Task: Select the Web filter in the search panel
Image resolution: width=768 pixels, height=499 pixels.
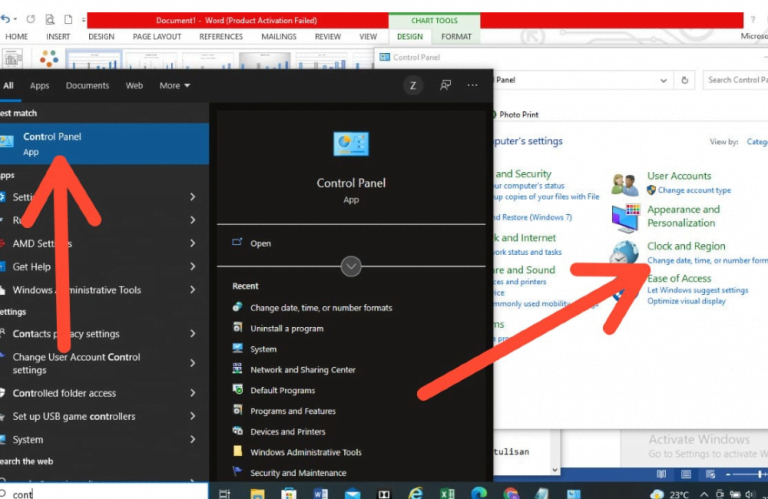Action: pos(134,86)
